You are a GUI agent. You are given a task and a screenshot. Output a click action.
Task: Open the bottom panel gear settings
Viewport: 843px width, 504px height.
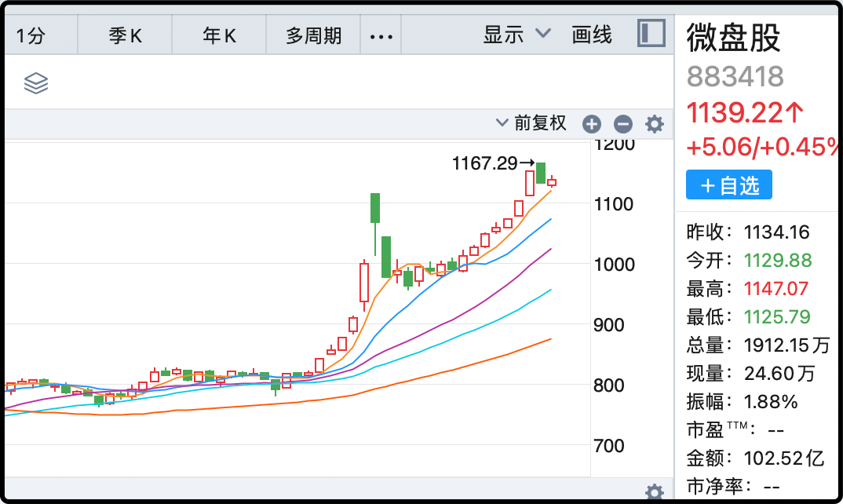[654, 492]
